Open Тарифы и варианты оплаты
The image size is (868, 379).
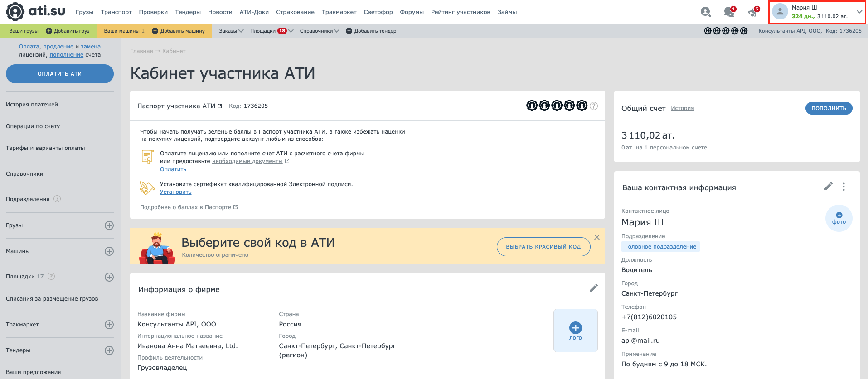click(x=45, y=148)
